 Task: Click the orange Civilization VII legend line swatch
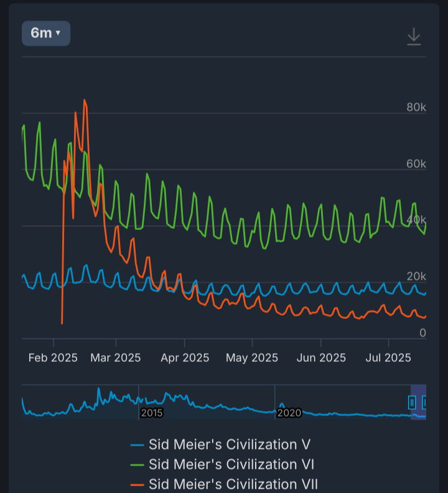[x=137, y=485]
